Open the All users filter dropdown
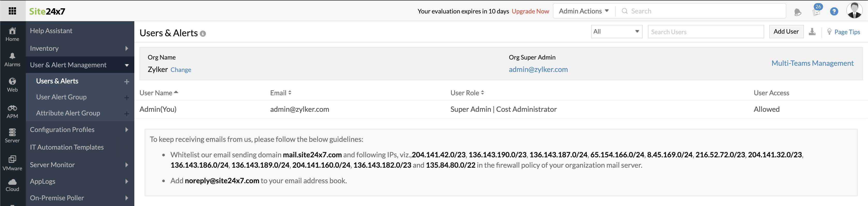Viewport: 868px width, 206px height. click(x=616, y=32)
